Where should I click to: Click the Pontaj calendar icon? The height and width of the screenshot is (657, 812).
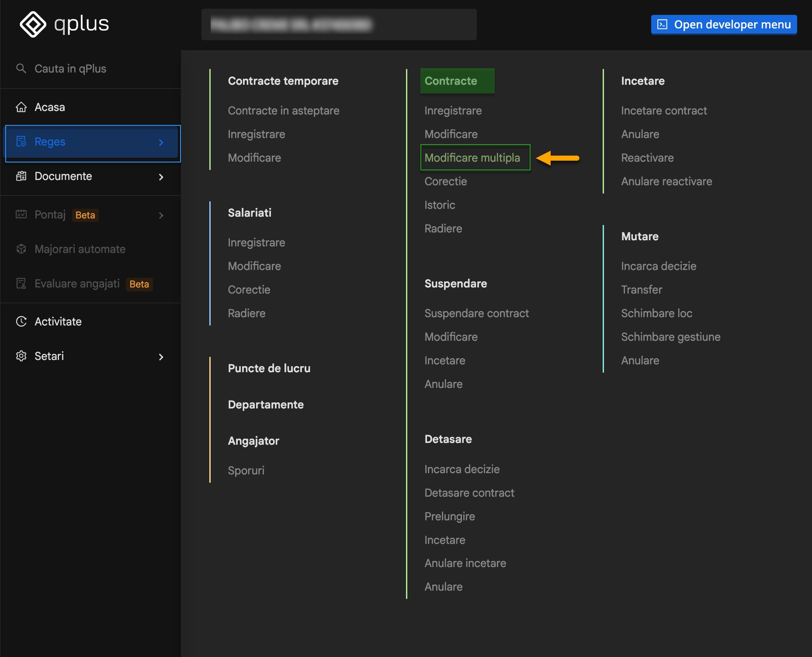click(21, 214)
